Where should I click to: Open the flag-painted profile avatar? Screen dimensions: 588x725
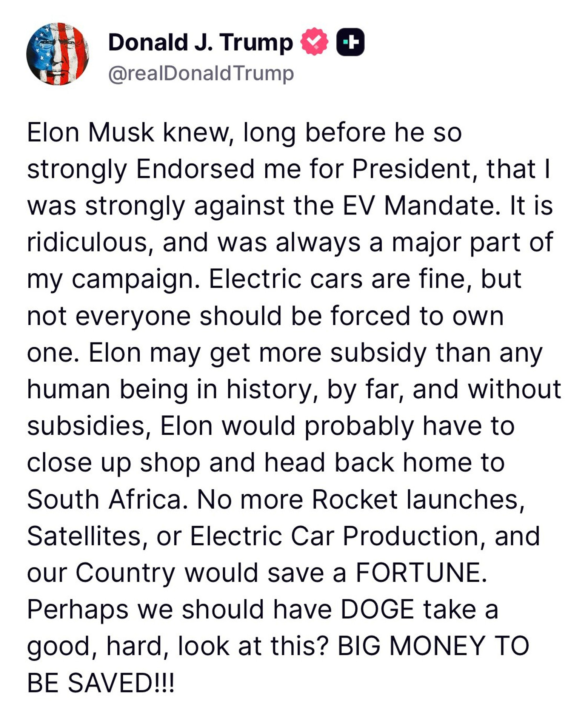58,54
